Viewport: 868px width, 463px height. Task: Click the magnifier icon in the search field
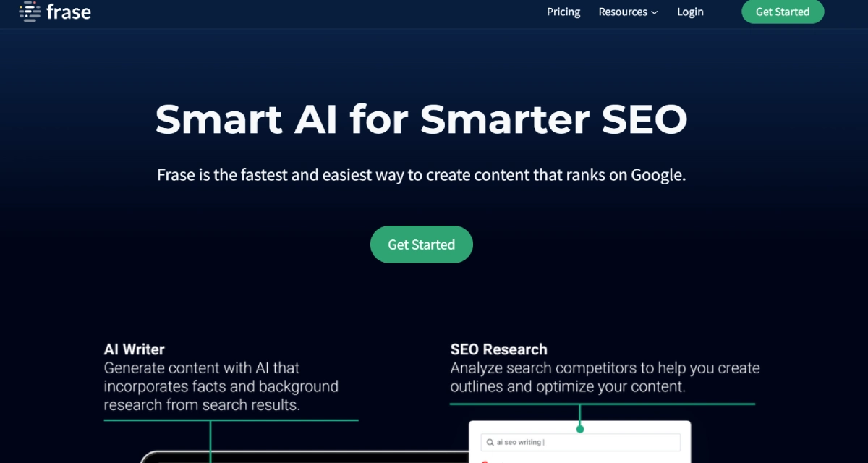coord(490,442)
